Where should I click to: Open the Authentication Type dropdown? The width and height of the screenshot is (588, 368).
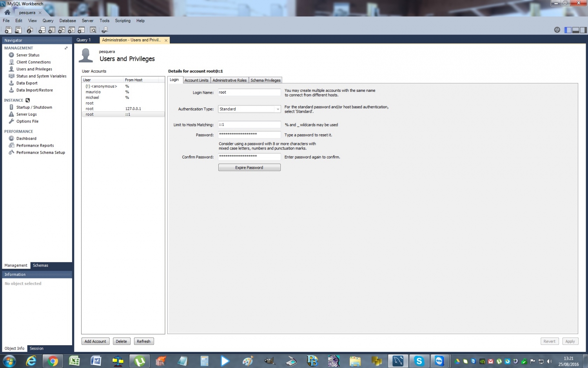click(249, 109)
